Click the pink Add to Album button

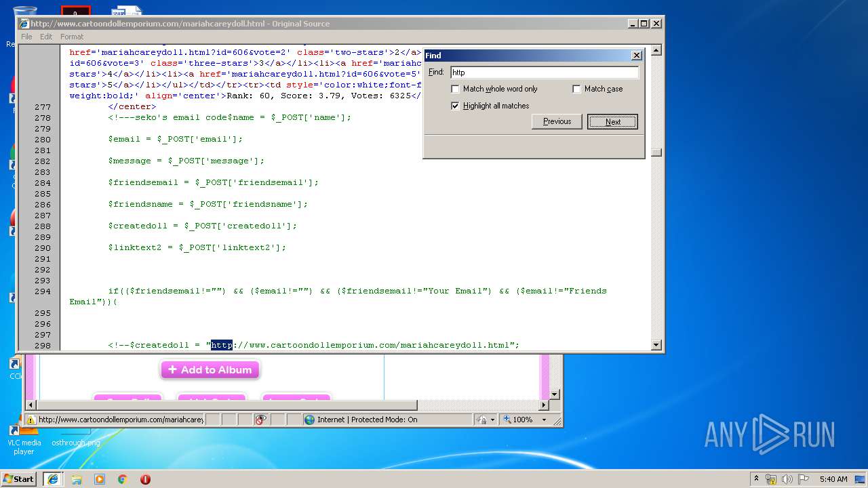[x=210, y=370]
